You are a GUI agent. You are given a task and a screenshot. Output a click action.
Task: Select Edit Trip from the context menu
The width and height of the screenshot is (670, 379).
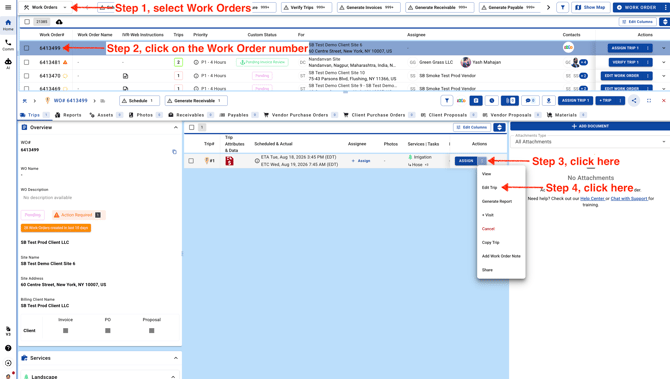pos(490,188)
